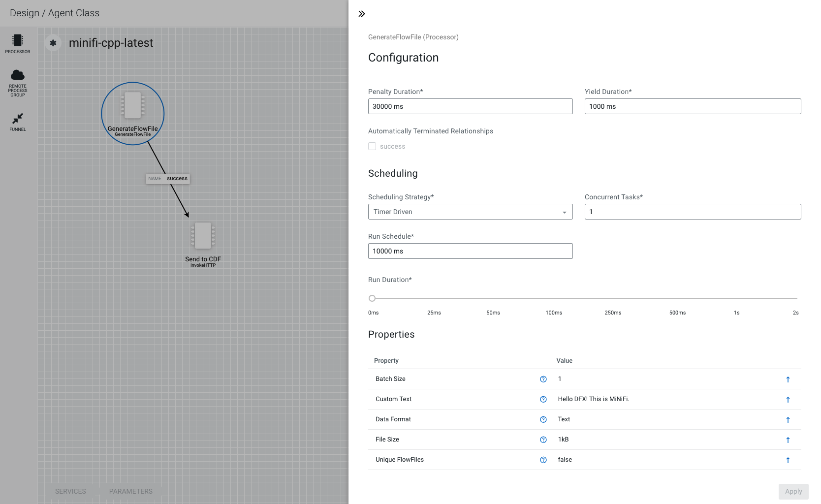Select the Remote Process Group cloud icon
Viewport: 821px width, 504px height.
[18, 75]
